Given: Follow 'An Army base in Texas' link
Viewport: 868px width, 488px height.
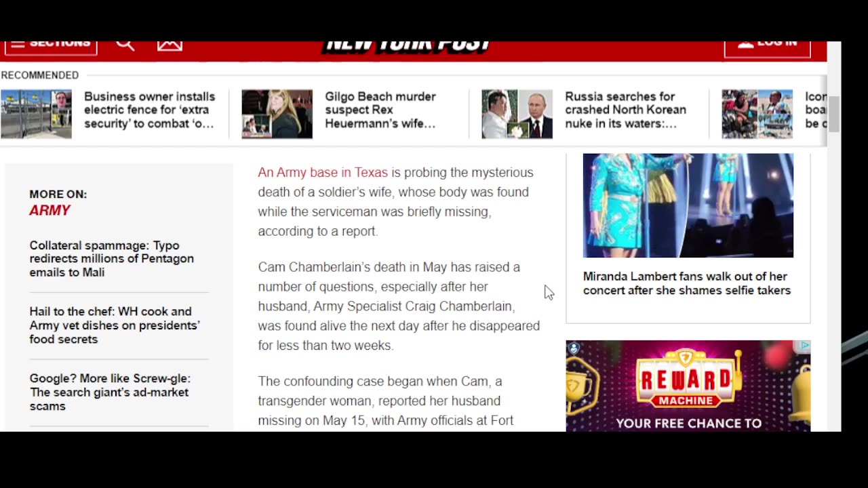Looking at the screenshot, I should click(323, 172).
